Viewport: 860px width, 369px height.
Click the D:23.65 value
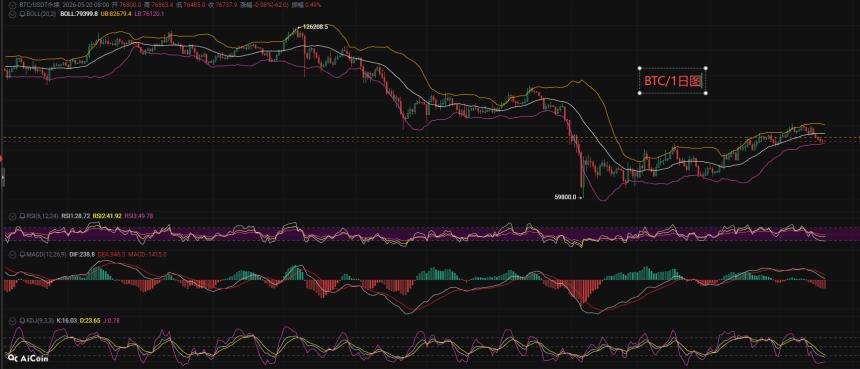point(90,320)
